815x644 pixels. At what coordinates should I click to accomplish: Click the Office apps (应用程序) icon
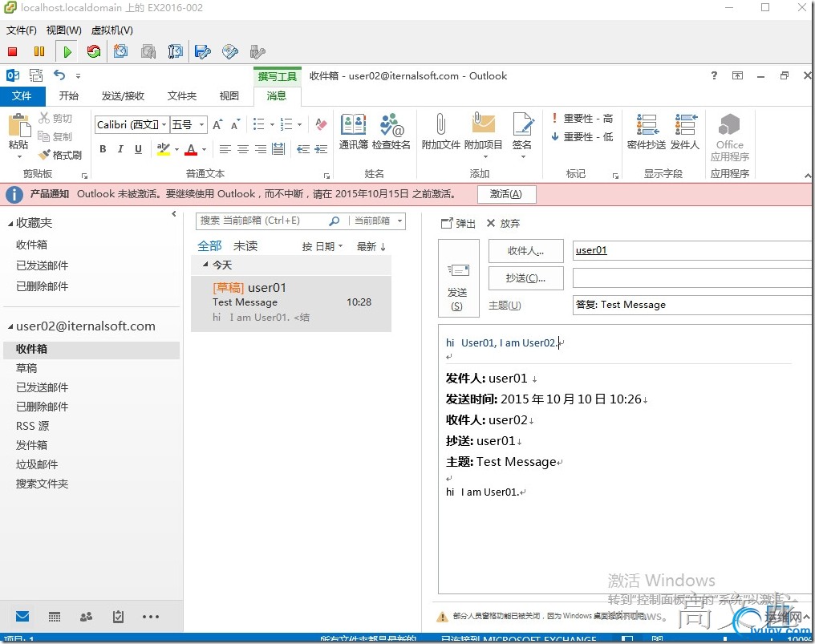click(730, 137)
